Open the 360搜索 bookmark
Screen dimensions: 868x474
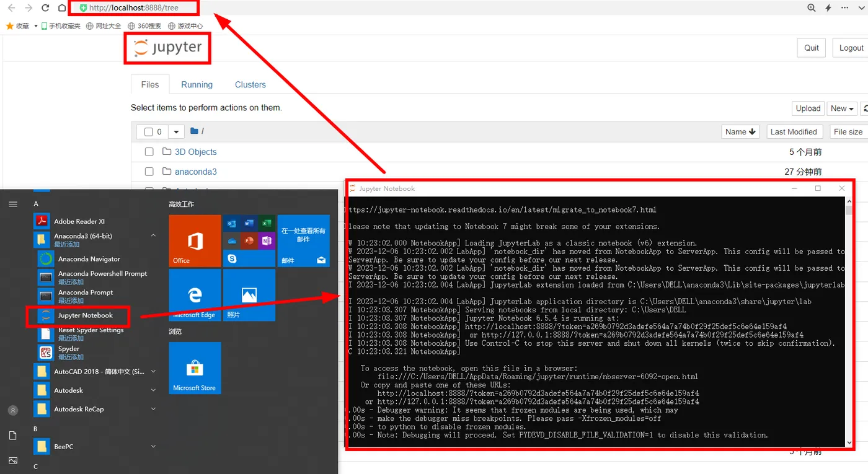144,26
